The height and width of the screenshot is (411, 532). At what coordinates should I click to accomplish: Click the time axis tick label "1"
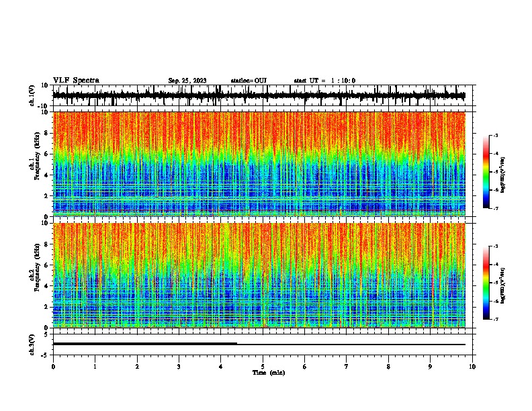[x=95, y=367]
